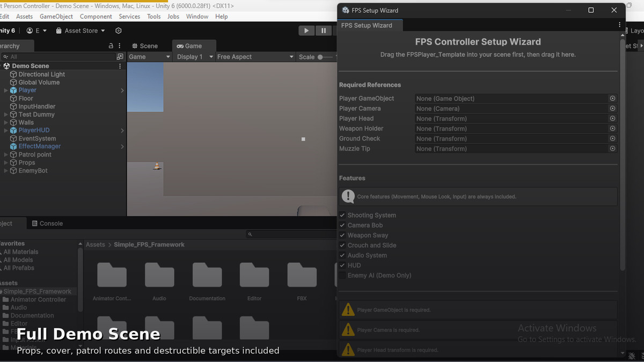Click the Animator Controller folder thumbnail

click(x=112, y=275)
